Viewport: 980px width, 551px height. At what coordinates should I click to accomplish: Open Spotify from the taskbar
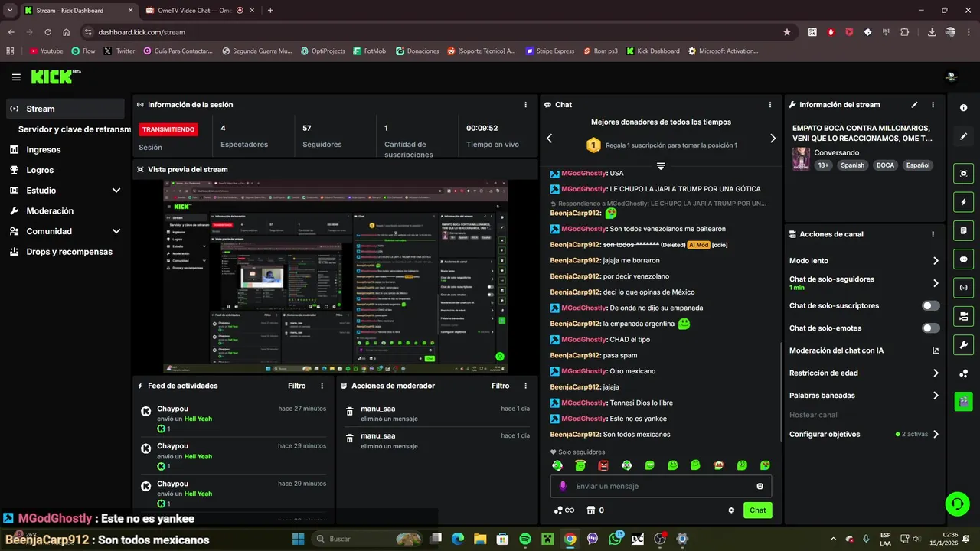click(x=525, y=539)
